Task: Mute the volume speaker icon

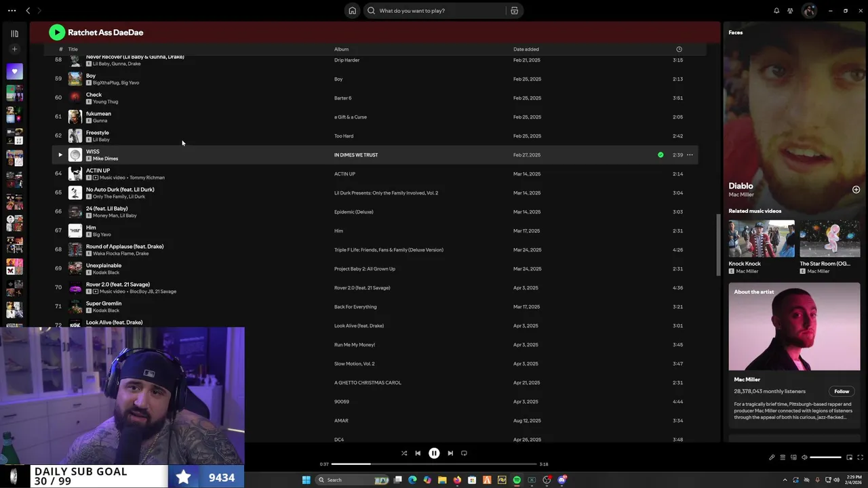Action: pos(804,457)
